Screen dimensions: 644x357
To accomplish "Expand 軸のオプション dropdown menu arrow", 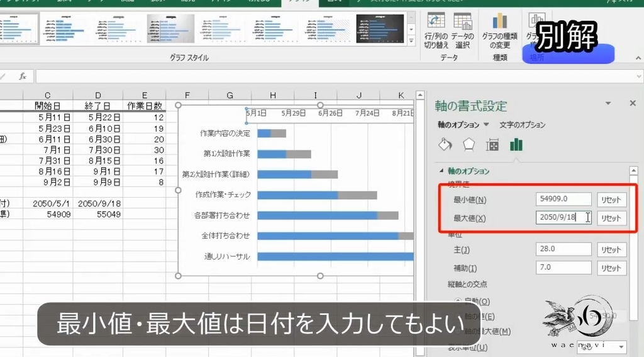I will 486,124.
